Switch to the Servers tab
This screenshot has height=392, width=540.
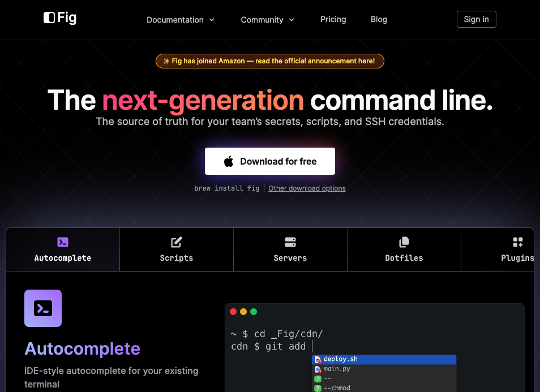pyautogui.click(x=290, y=249)
